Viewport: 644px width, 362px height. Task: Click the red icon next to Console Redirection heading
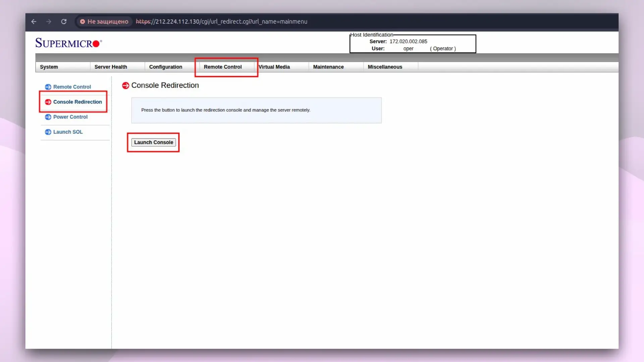click(x=125, y=85)
